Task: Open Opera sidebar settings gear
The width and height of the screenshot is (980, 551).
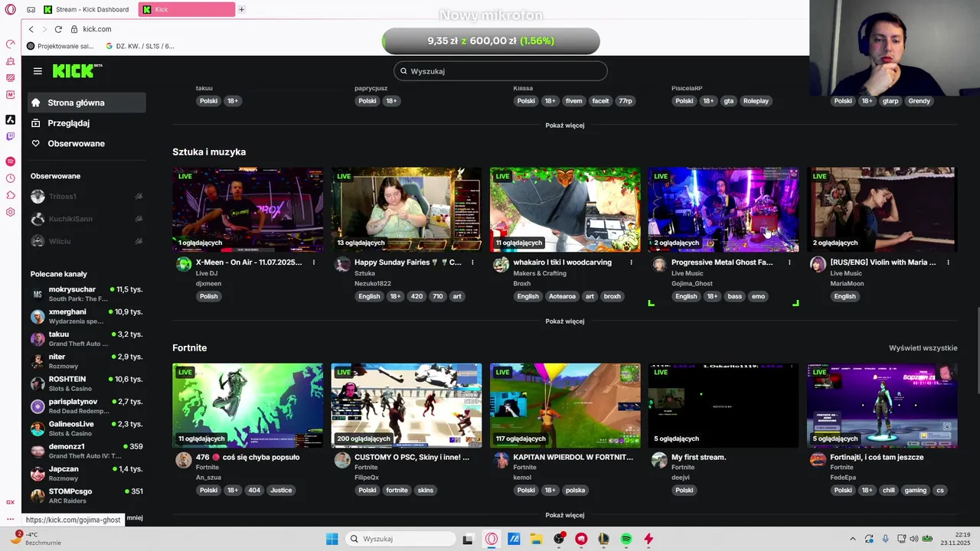Action: point(10,212)
